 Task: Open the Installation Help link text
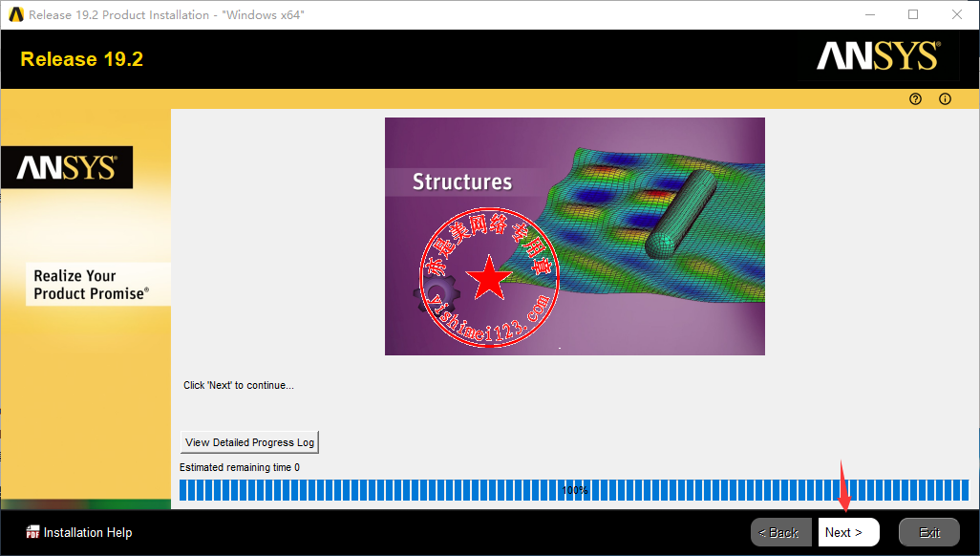(88, 532)
